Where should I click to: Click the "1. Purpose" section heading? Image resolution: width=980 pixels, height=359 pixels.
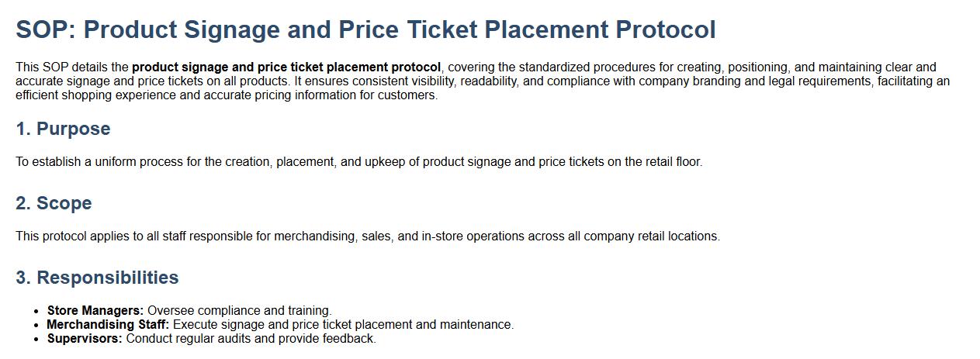(x=63, y=129)
